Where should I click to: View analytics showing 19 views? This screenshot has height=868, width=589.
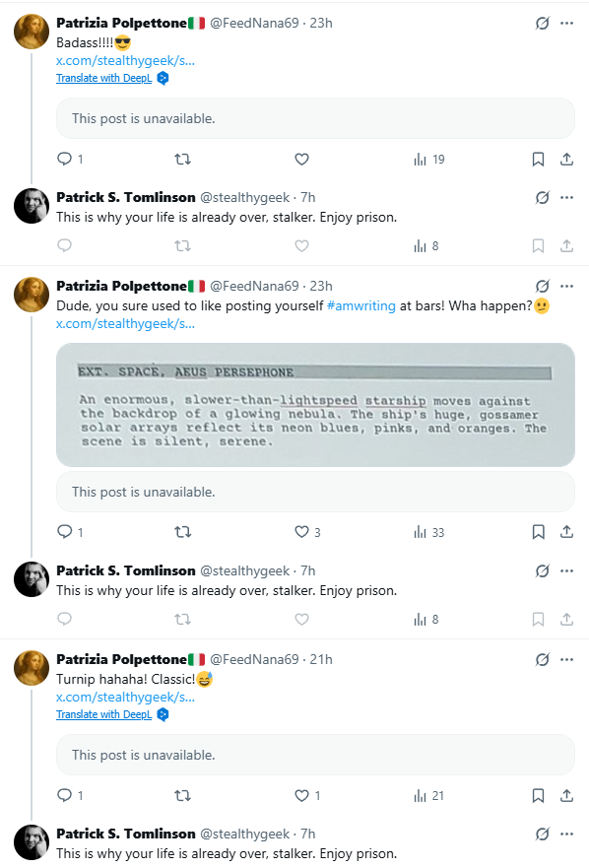pyautogui.click(x=429, y=160)
